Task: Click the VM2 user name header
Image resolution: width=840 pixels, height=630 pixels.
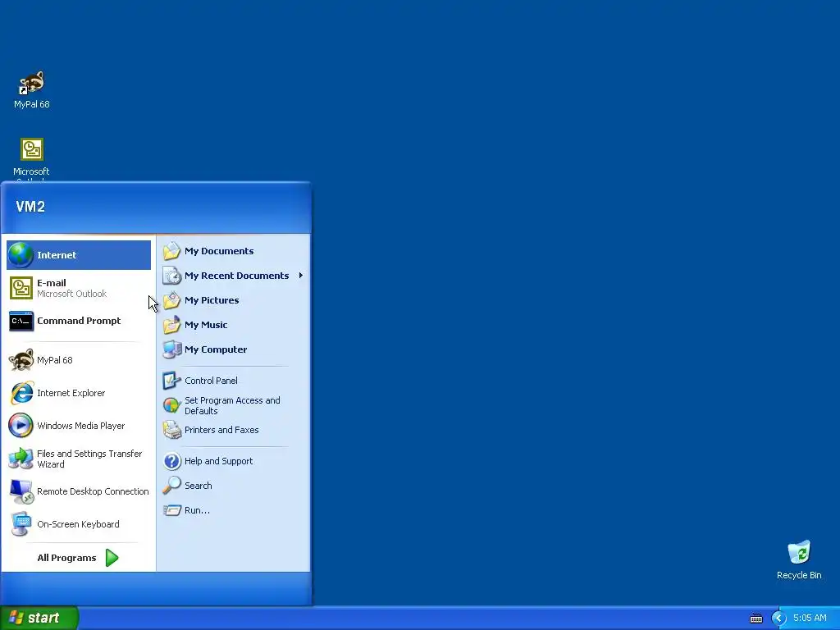Action: tap(30, 206)
